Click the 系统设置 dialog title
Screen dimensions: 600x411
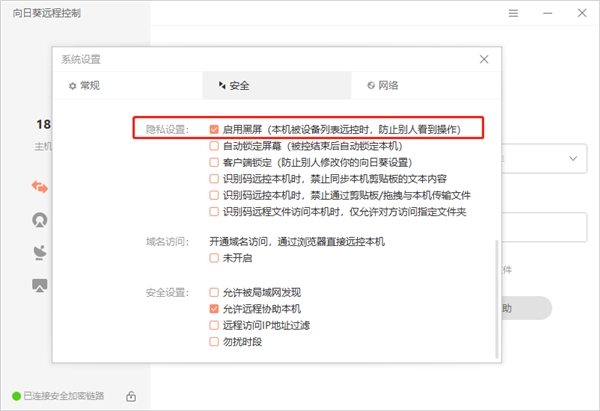point(81,59)
